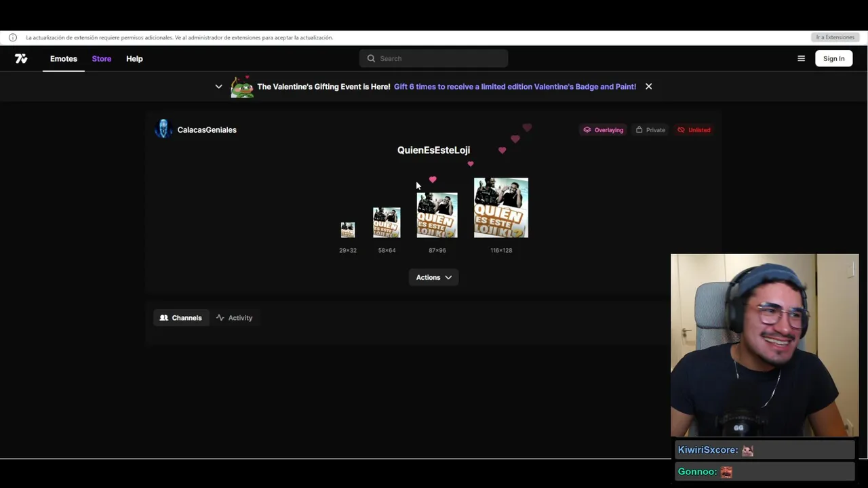The height and width of the screenshot is (488, 868).
Task: Switch to the Activity tab
Action: point(234,318)
